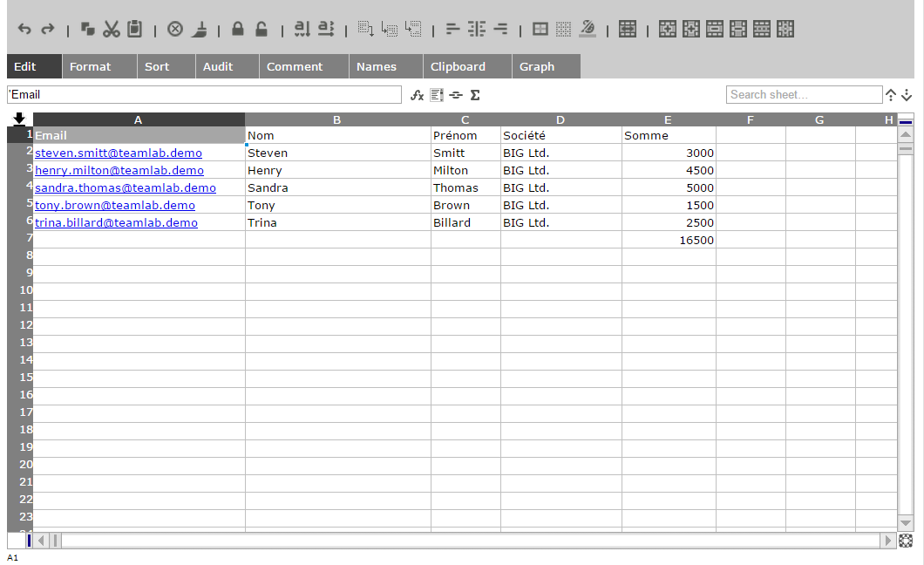Click the Sum (sigma) icon near the formula bar
The height and width of the screenshot is (565, 924).
pos(473,95)
